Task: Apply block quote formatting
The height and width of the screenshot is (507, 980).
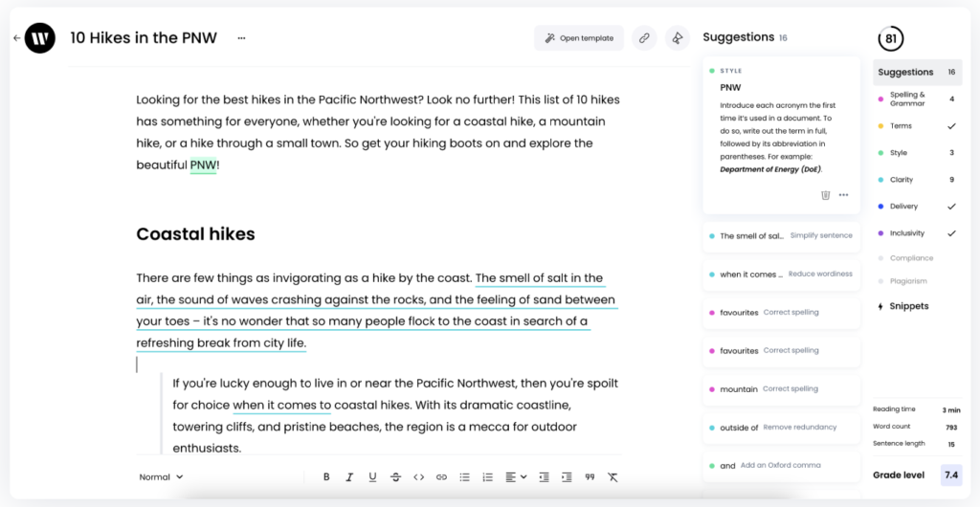Action: pos(590,477)
